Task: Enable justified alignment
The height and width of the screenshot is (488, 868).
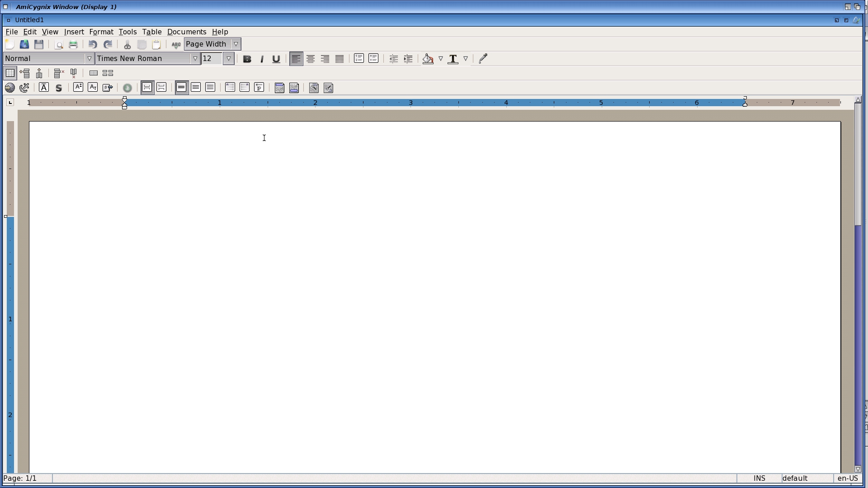Action: point(340,59)
